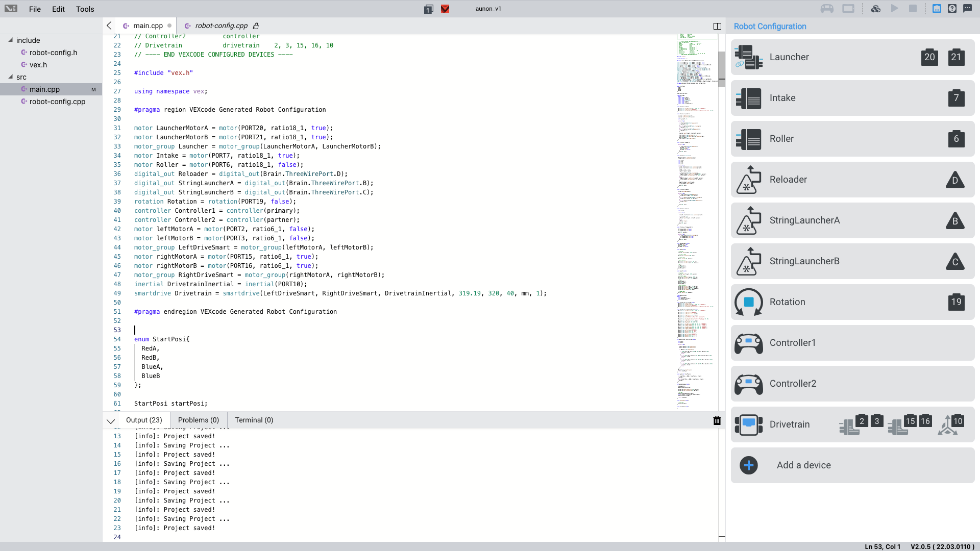Collapse the src folder

pyautogui.click(x=11, y=77)
